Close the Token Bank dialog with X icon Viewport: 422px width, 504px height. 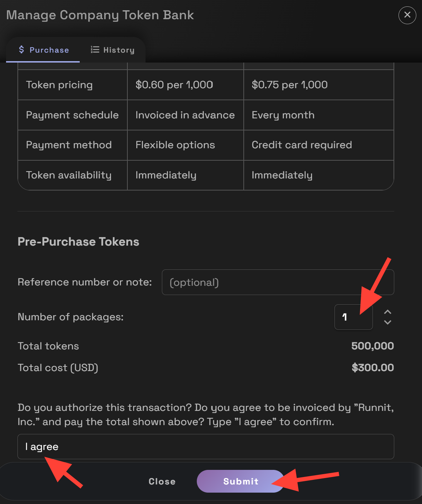(x=407, y=15)
